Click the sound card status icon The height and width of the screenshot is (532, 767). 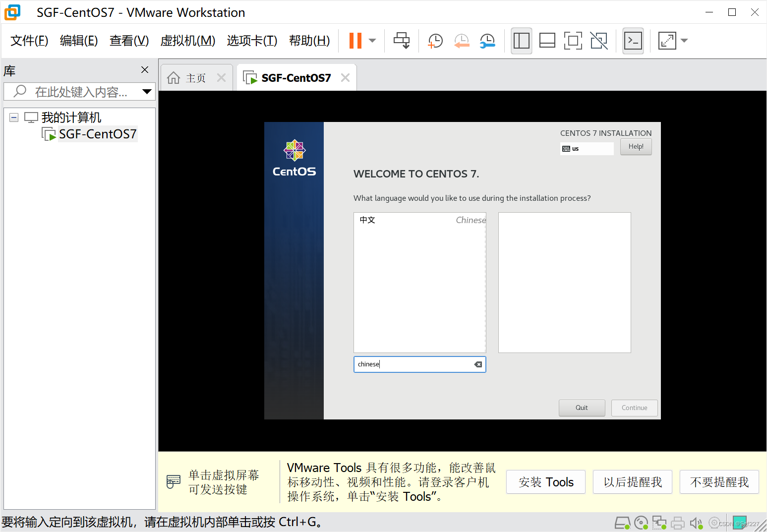[696, 523]
